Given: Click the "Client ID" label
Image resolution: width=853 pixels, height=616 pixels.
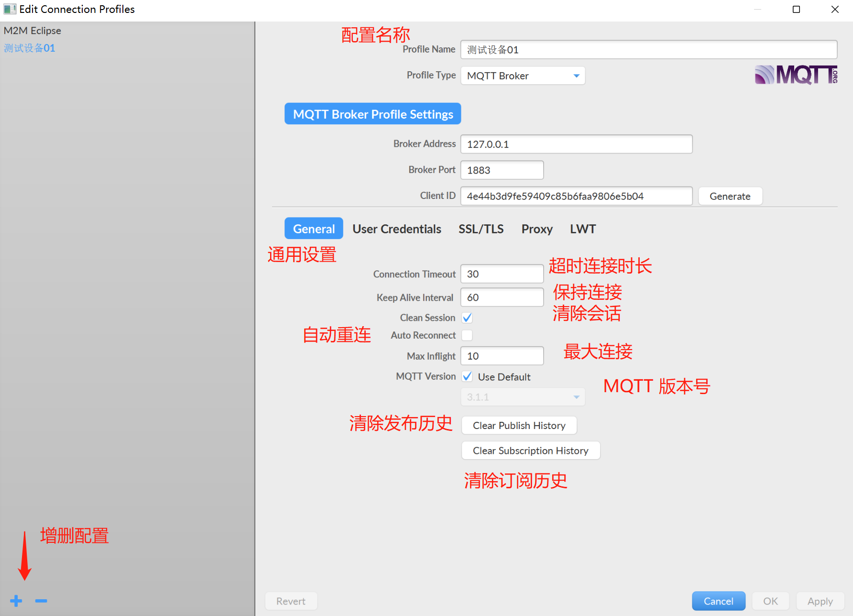Looking at the screenshot, I should click(x=438, y=196).
